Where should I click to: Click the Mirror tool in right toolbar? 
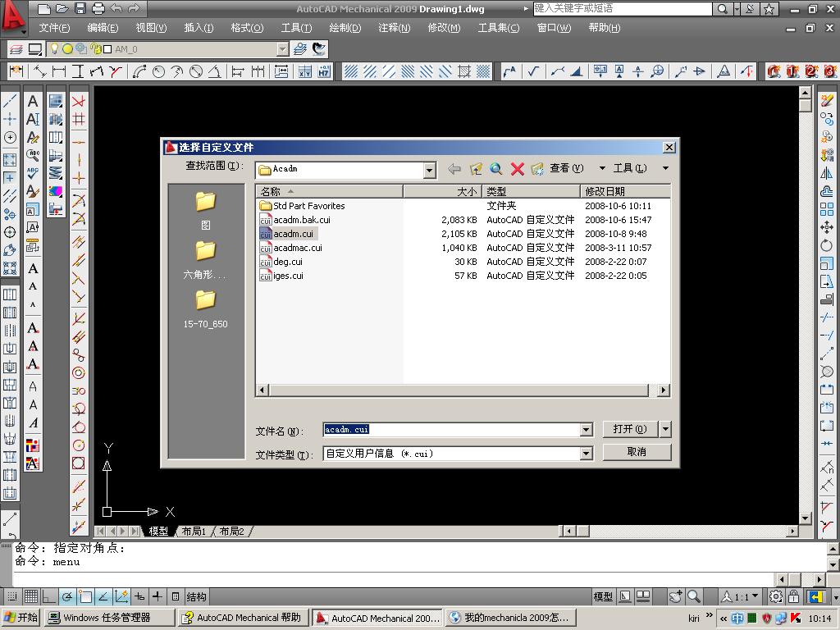click(x=827, y=173)
